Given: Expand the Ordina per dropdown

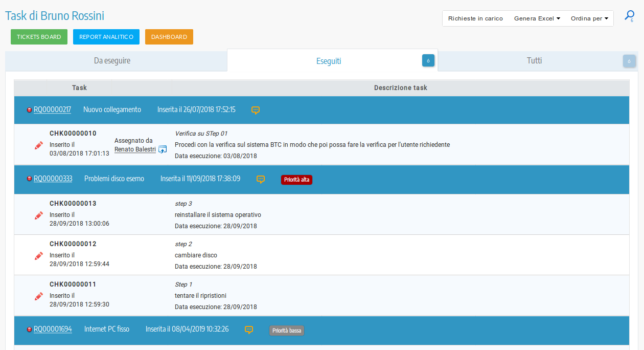Looking at the screenshot, I should 589,18.
